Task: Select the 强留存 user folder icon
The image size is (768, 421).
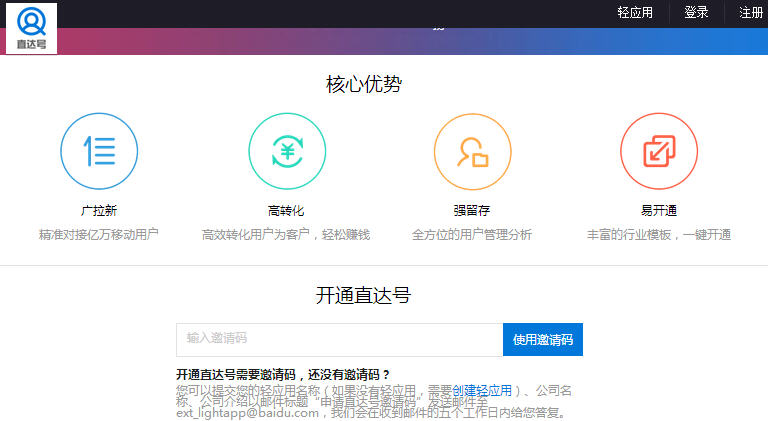Action: (x=473, y=151)
